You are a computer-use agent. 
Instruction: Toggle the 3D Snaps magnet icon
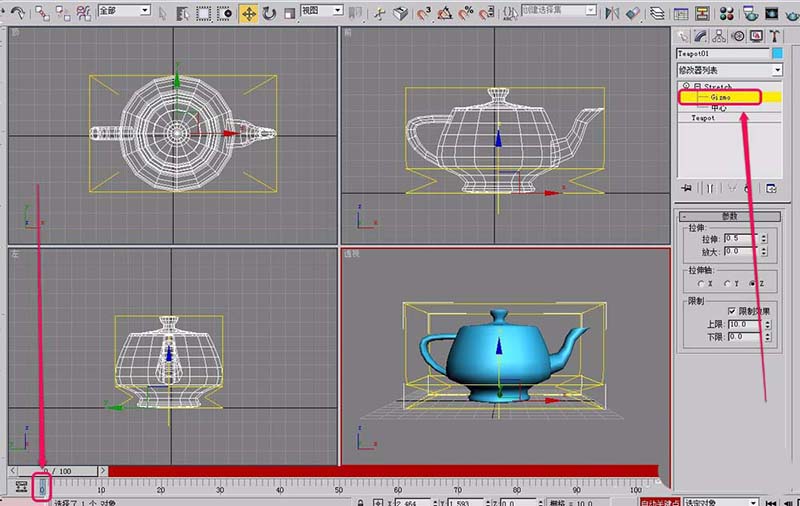[423, 13]
